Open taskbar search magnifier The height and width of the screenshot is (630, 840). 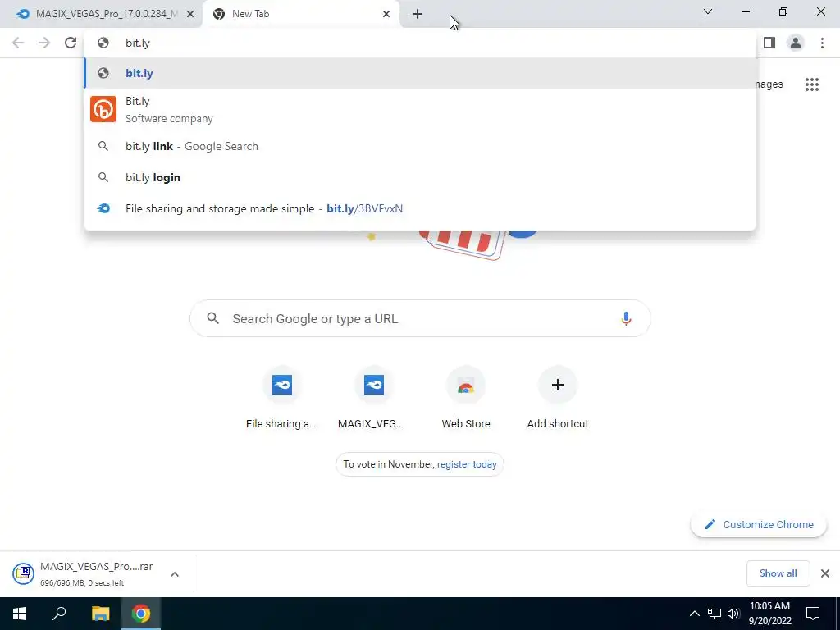point(59,614)
